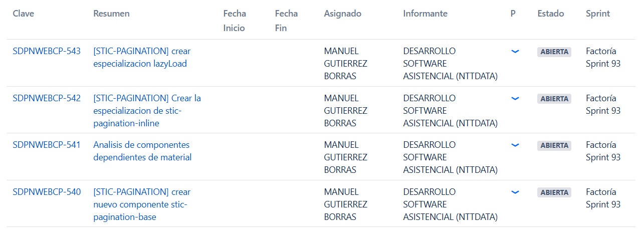Open summary about stic-pagination-base component
Viewport: 644px width, 231px height.
coord(142,204)
